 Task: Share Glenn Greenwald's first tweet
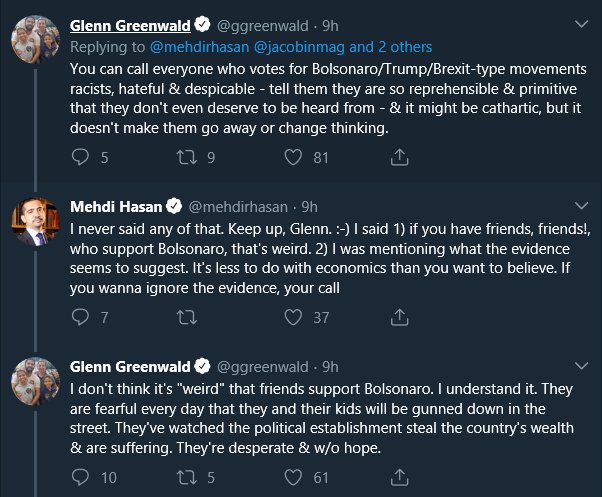click(x=398, y=156)
